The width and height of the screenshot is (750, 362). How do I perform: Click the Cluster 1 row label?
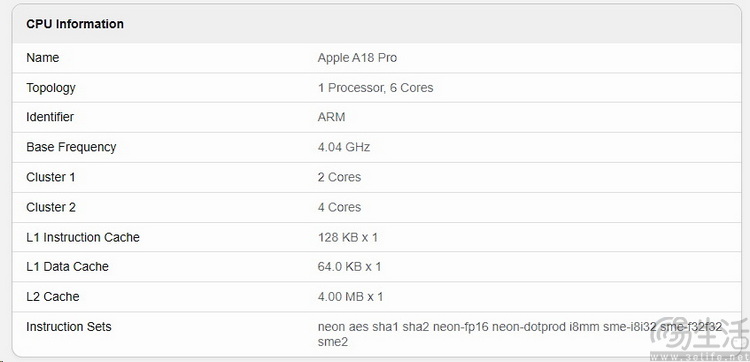coord(51,177)
